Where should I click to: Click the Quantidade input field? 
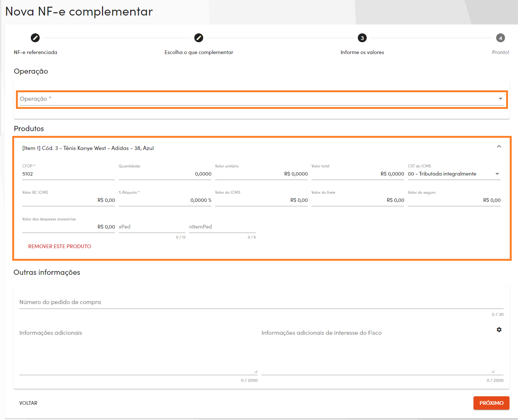tap(165, 174)
